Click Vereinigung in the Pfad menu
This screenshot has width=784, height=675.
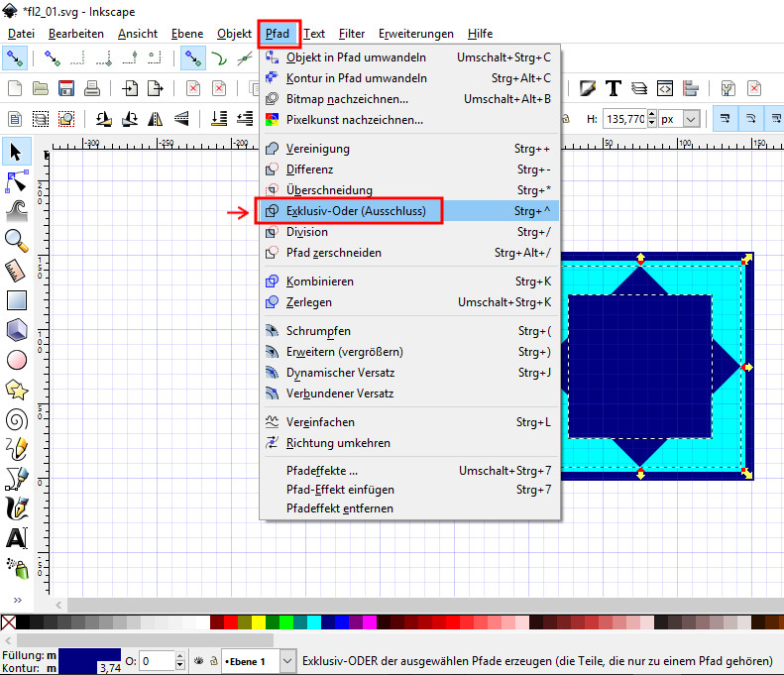coord(317,149)
